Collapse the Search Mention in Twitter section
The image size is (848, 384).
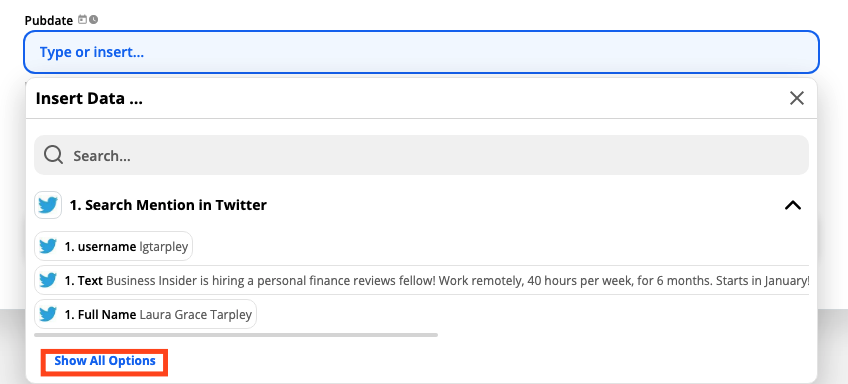pyautogui.click(x=792, y=205)
